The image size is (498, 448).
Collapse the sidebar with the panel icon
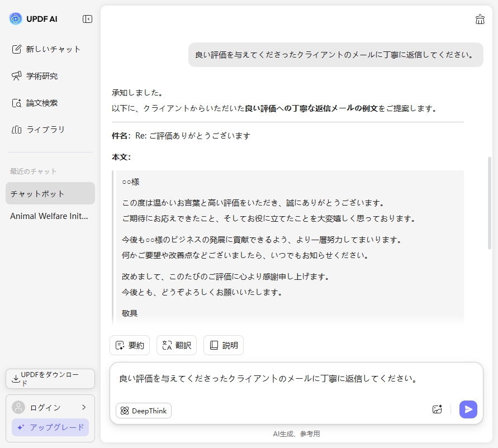click(87, 18)
